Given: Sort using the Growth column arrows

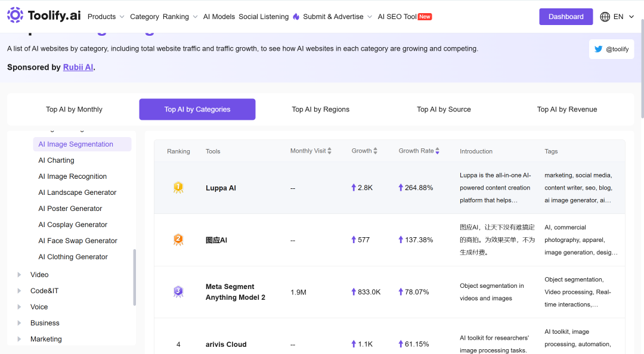Looking at the screenshot, I should [376, 151].
